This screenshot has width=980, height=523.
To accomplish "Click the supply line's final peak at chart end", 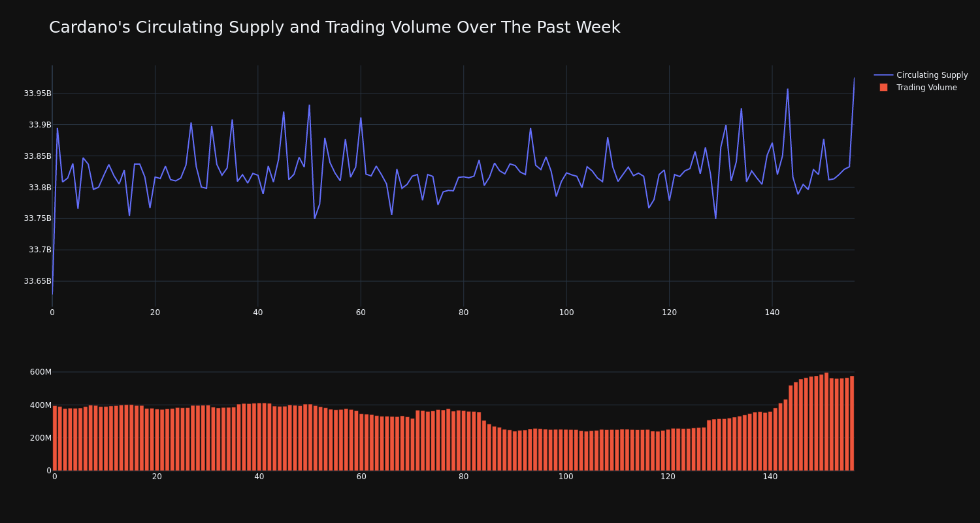I will (854, 78).
